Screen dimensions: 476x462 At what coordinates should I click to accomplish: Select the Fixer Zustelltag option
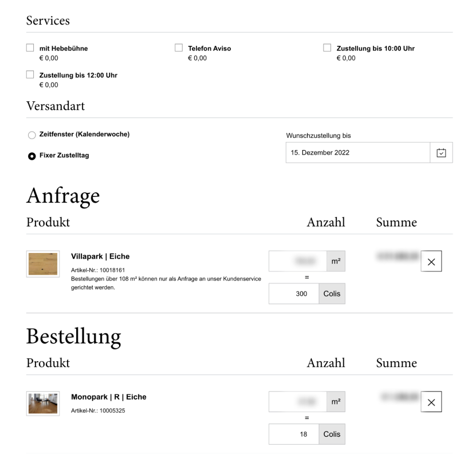[32, 155]
